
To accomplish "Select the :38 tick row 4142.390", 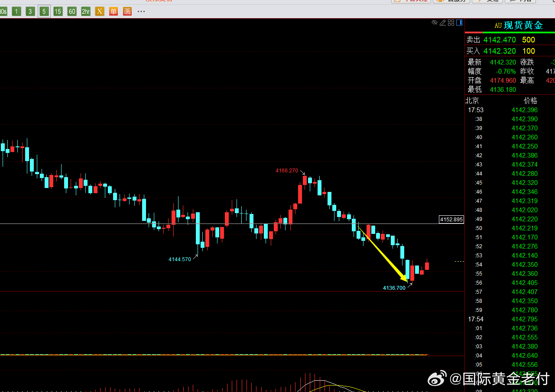I will [x=510, y=119].
